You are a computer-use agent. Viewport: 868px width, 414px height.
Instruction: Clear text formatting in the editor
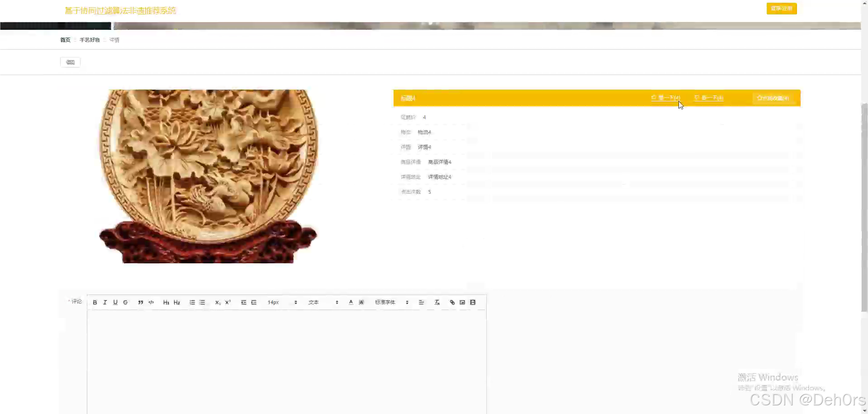[437, 302]
